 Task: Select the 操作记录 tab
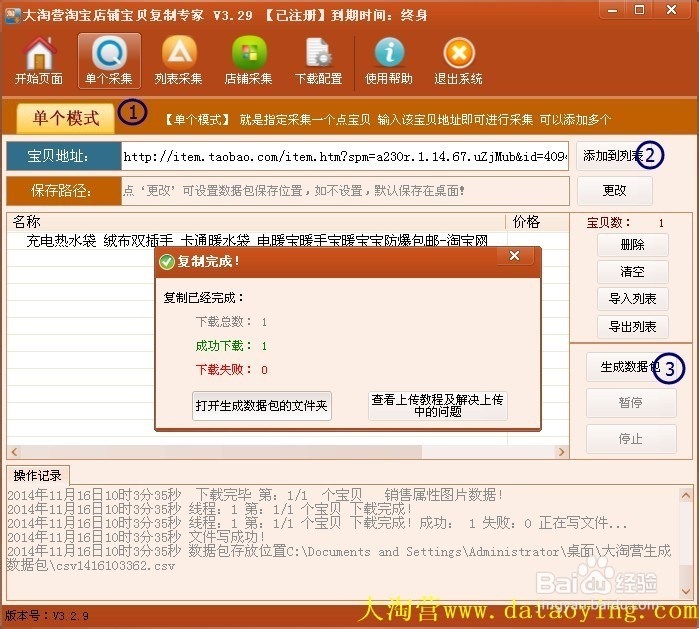click(x=37, y=476)
